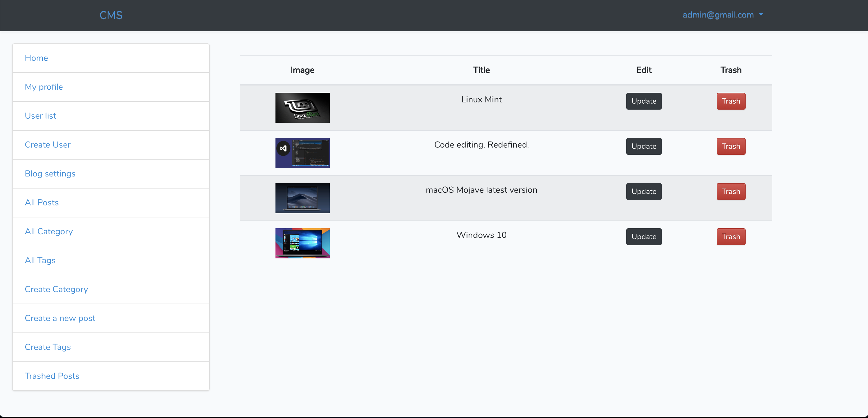The height and width of the screenshot is (418, 868).
Task: Click the Visual Studio Code post thumbnail
Action: (302, 153)
